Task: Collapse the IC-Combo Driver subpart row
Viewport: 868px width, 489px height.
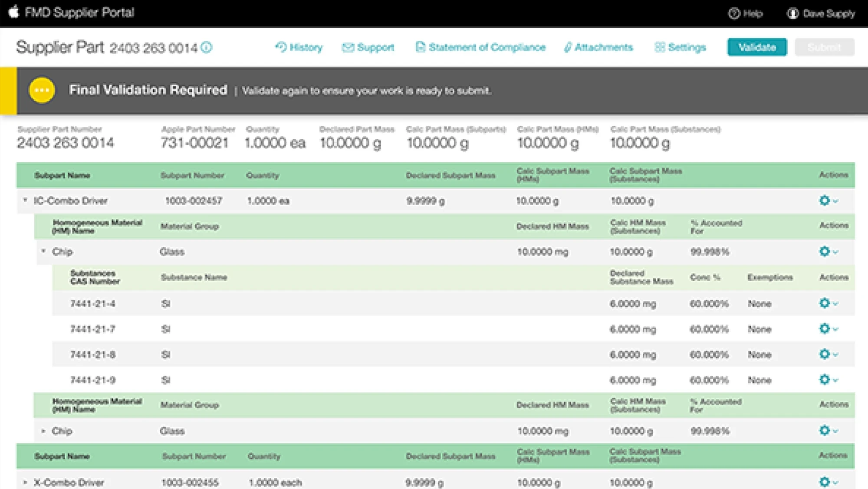Action: point(25,200)
